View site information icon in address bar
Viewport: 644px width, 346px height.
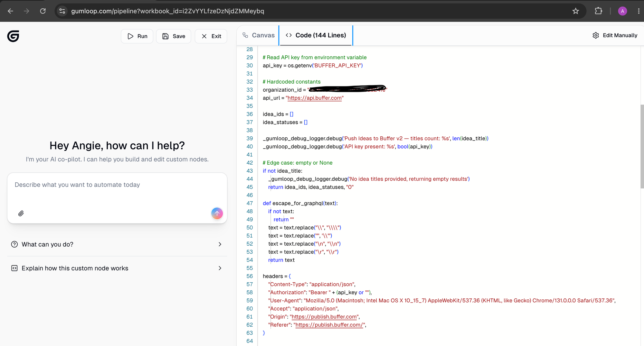click(x=62, y=11)
